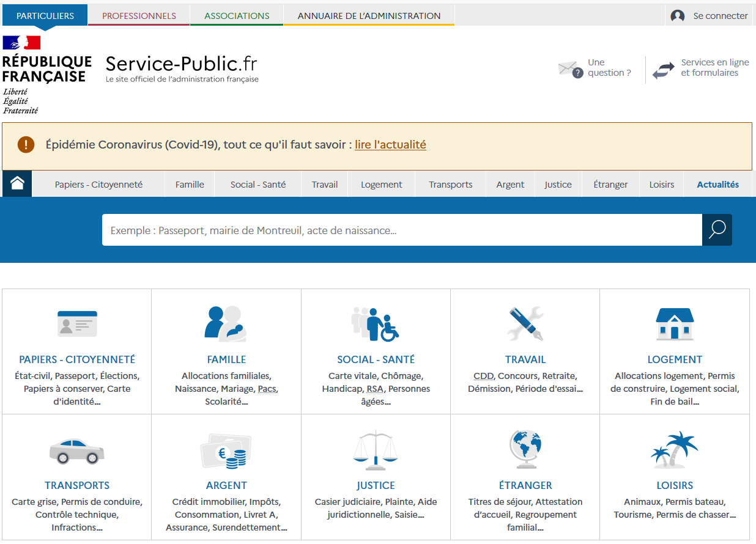Click the globe Étranger icon
The width and height of the screenshot is (756, 544).
click(525, 449)
